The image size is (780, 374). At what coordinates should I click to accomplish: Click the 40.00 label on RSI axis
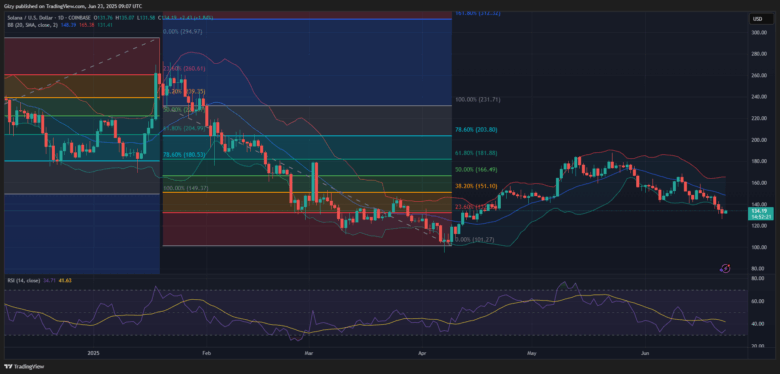[x=757, y=324]
